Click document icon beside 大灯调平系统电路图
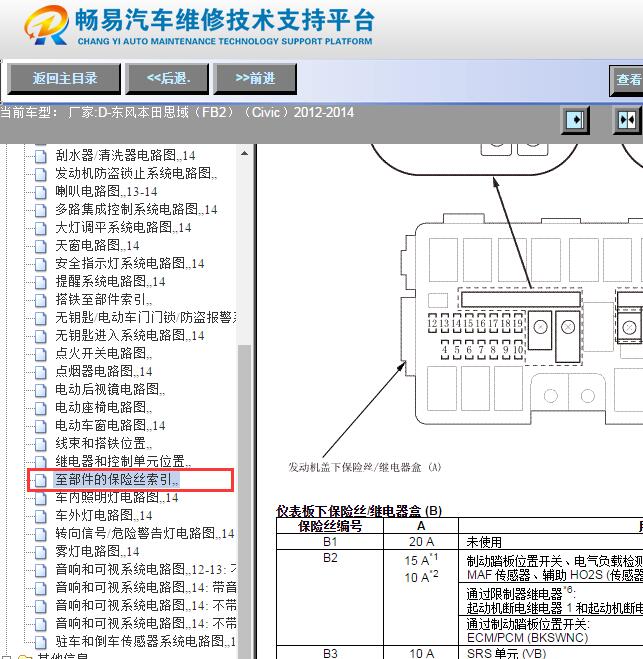 (41, 228)
